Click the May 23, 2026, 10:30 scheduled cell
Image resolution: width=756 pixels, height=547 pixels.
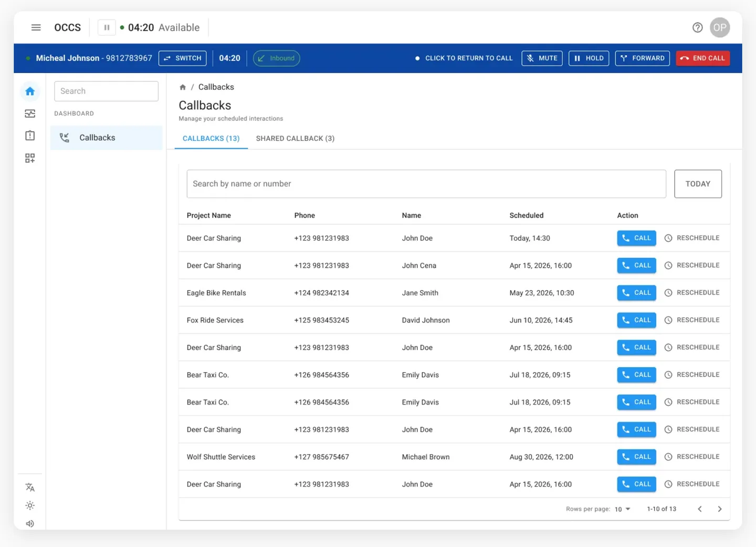click(x=542, y=293)
